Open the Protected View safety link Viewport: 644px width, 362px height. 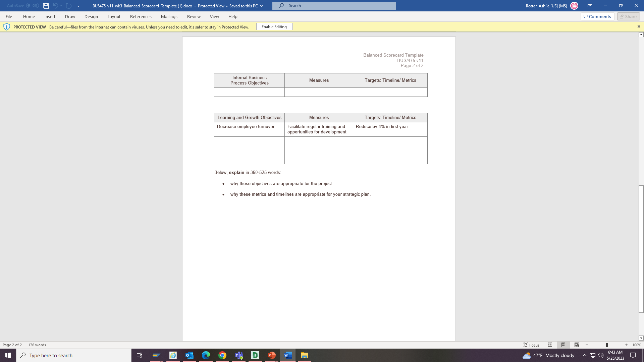tap(149, 27)
